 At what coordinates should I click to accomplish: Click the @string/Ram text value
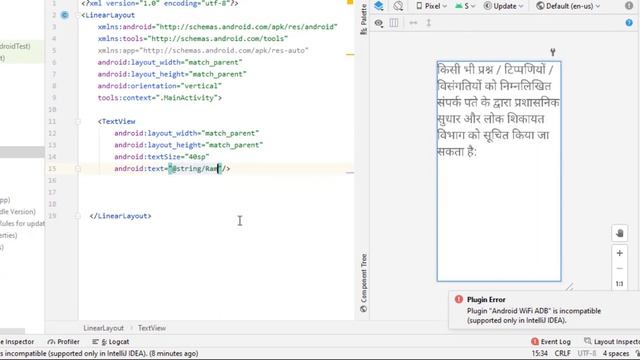(195, 169)
